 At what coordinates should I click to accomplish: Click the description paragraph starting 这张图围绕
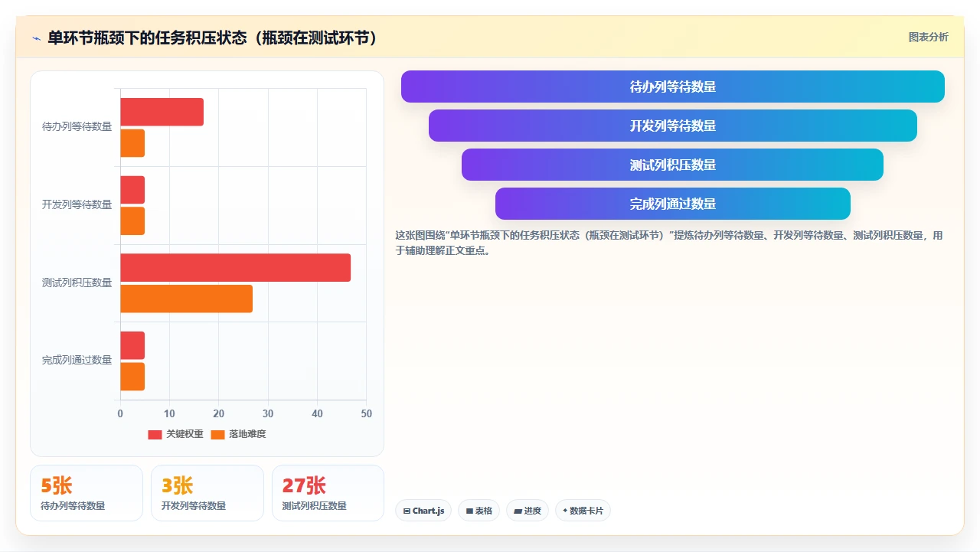(669, 243)
